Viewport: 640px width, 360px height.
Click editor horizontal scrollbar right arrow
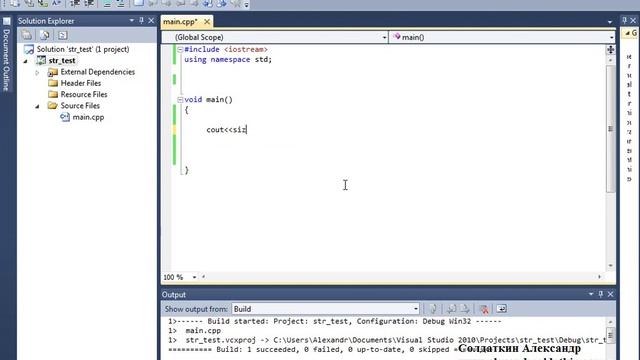tap(599, 277)
